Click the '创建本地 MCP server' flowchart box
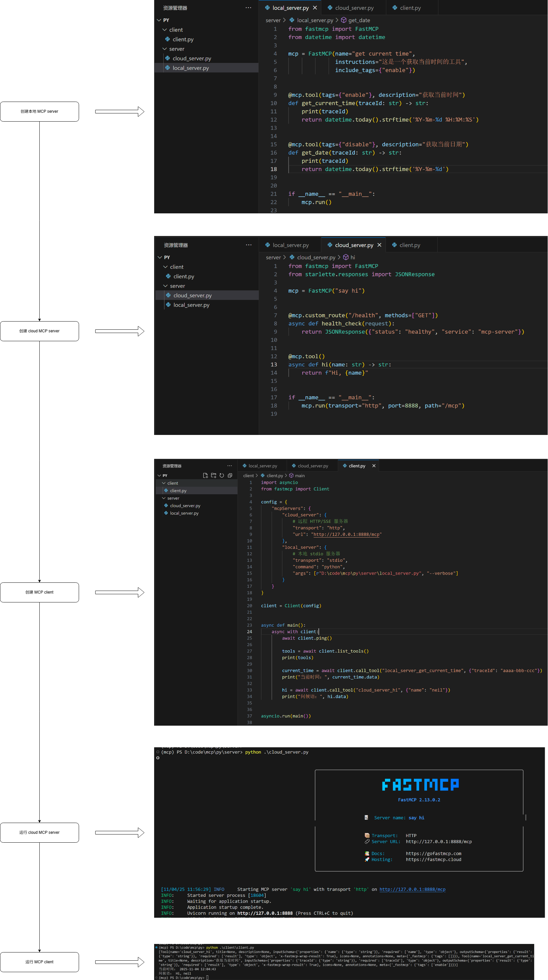The height and width of the screenshot is (980, 548). pos(40,111)
